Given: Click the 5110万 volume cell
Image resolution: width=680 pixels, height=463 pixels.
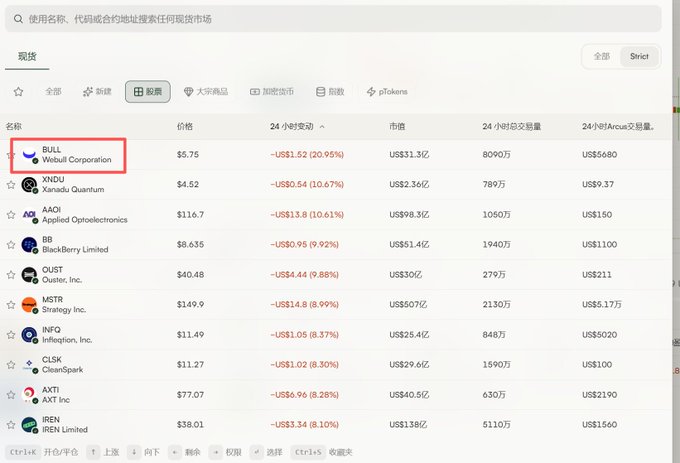Looking at the screenshot, I should coord(497,425).
